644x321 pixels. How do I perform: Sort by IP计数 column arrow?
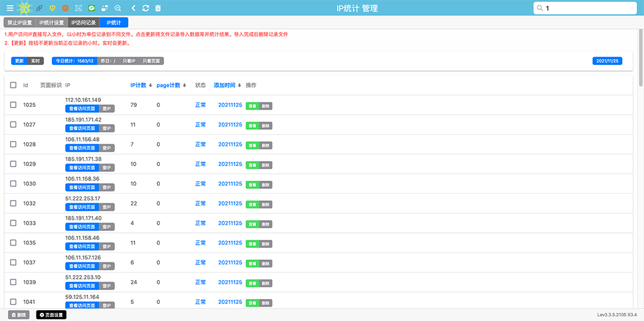[x=150, y=86]
